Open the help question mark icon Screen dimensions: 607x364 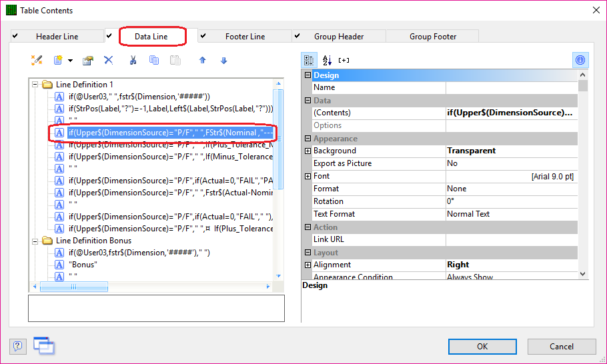18,346
